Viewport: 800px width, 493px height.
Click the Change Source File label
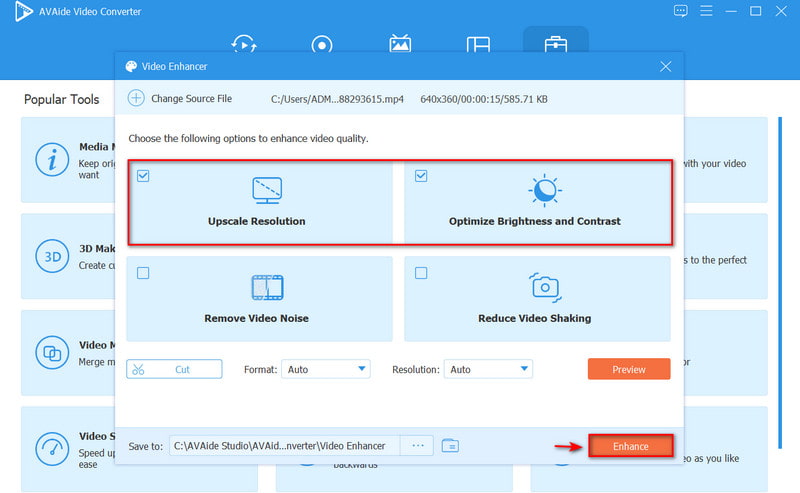coord(191,98)
